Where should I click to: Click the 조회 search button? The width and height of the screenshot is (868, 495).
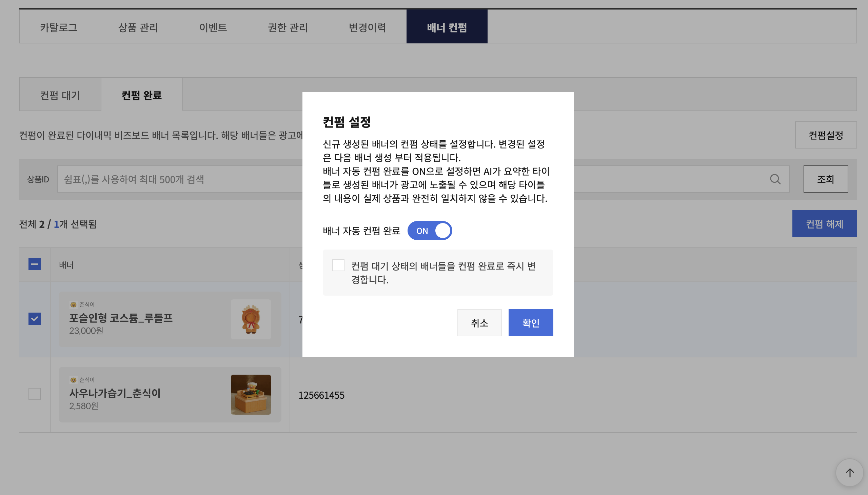825,179
